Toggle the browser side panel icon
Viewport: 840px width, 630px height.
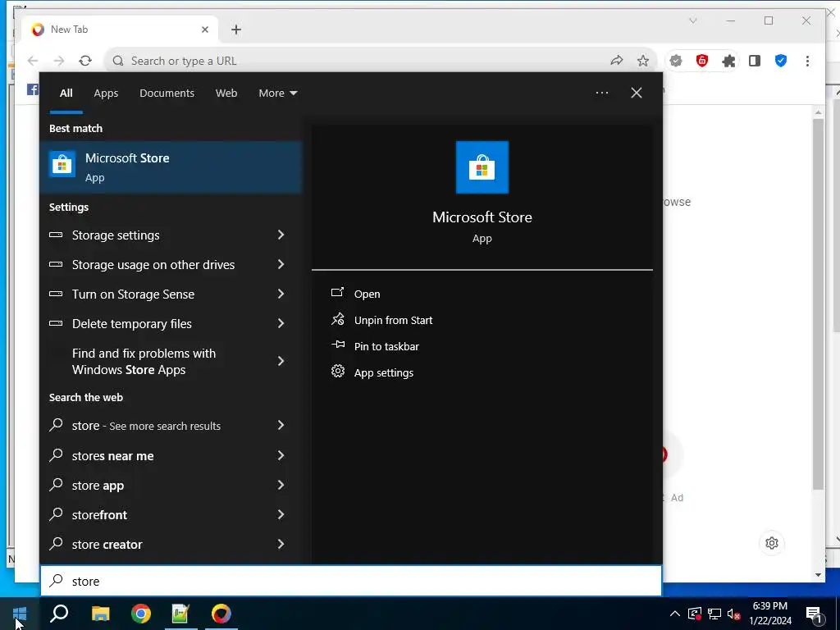click(x=755, y=61)
